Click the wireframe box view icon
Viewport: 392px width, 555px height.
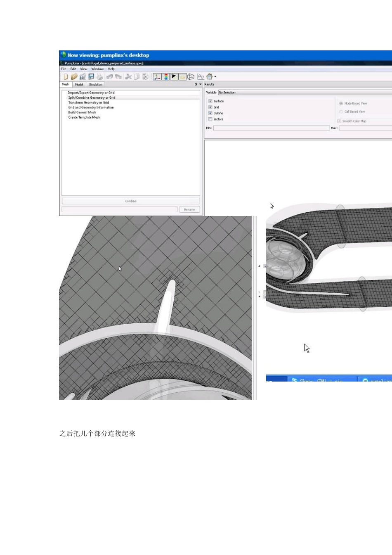point(191,77)
